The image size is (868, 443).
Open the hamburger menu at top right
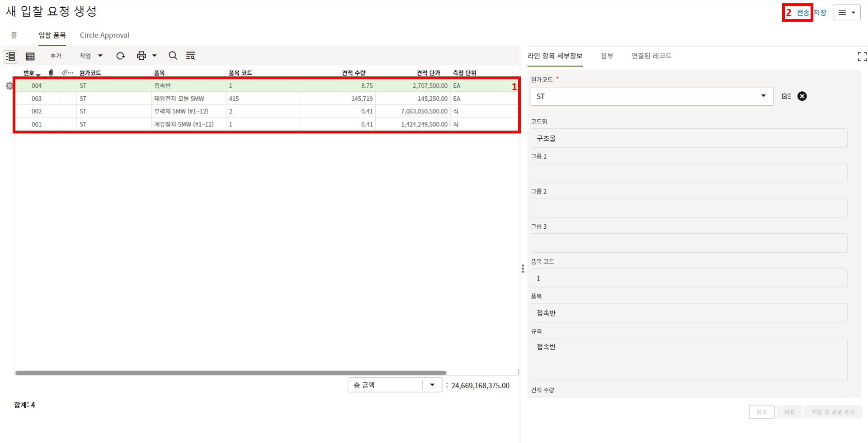coord(846,13)
